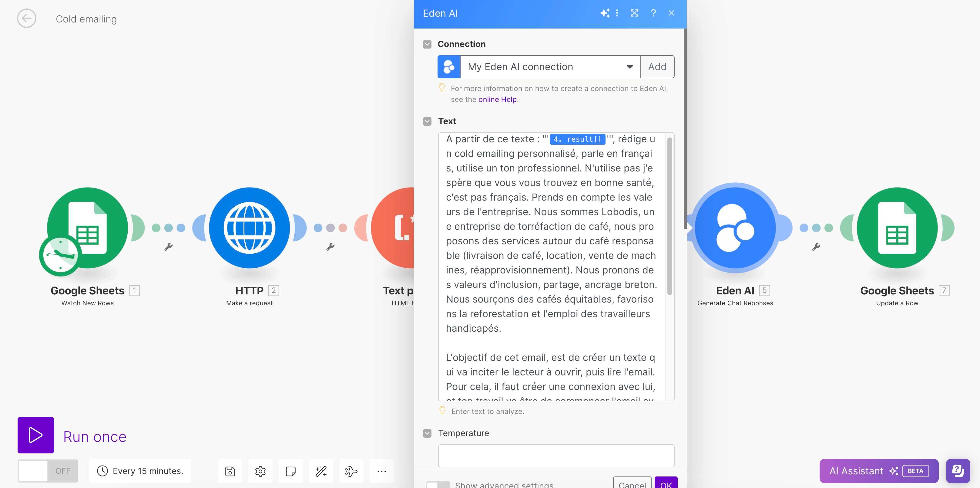Image resolution: width=980 pixels, height=488 pixels.
Task: Click the Temperature input field
Action: coord(556,455)
